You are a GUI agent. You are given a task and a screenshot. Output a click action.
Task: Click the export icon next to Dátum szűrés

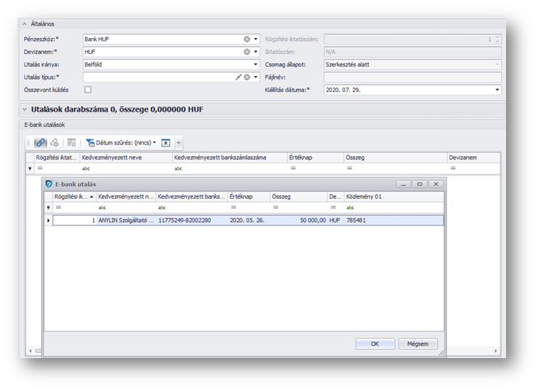click(167, 142)
